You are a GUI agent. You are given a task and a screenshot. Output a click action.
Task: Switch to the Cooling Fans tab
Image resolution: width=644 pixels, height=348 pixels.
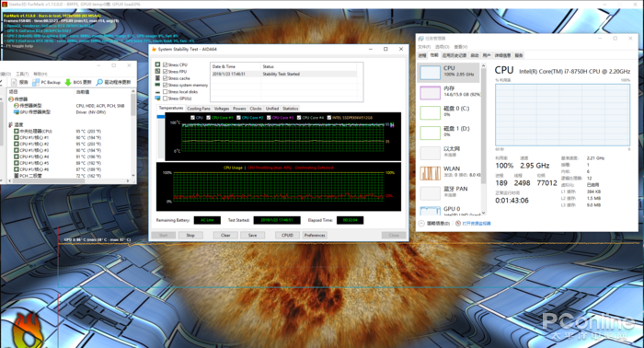(x=199, y=109)
